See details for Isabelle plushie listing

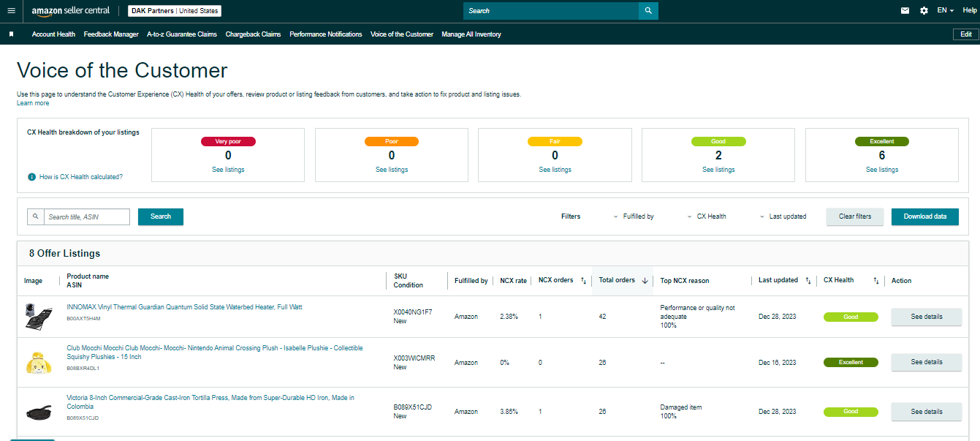pyautogui.click(x=927, y=362)
